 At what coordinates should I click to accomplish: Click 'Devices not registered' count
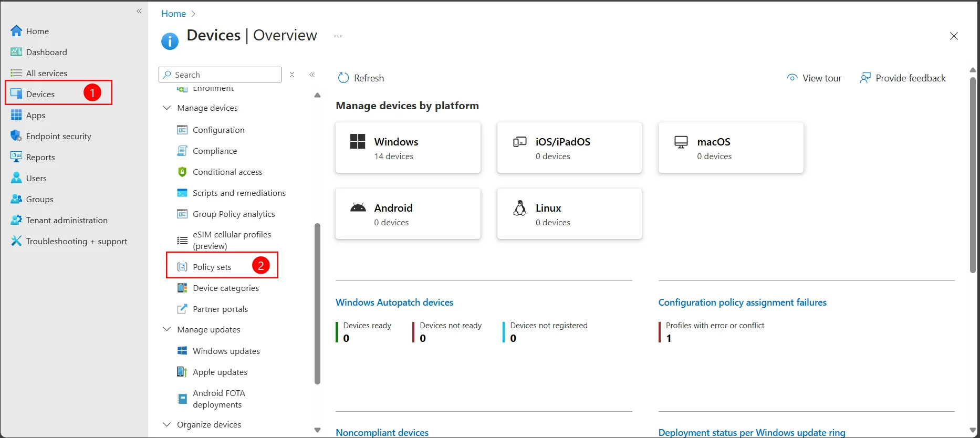(513, 338)
